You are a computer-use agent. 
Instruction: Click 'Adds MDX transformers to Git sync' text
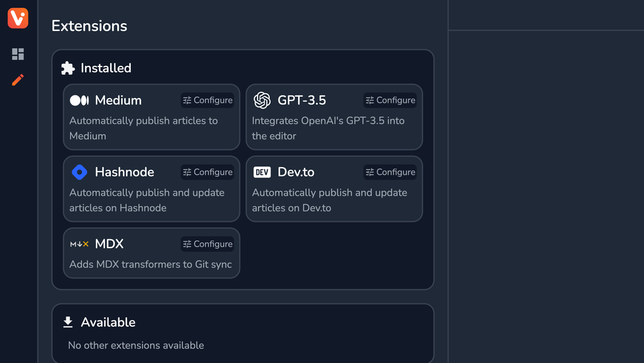pyautogui.click(x=151, y=264)
